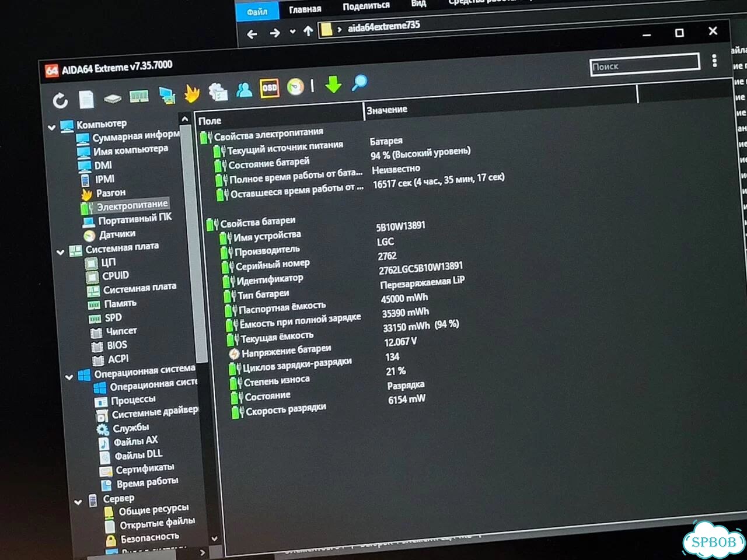Select the Напряжение батареи row
This screenshot has height=560, width=747.
pyautogui.click(x=280, y=351)
